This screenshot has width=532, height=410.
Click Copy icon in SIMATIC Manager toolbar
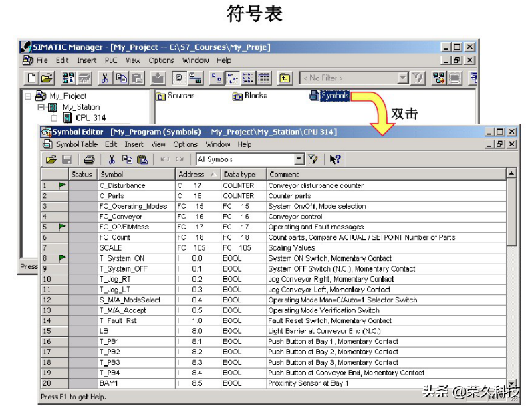pos(121,78)
